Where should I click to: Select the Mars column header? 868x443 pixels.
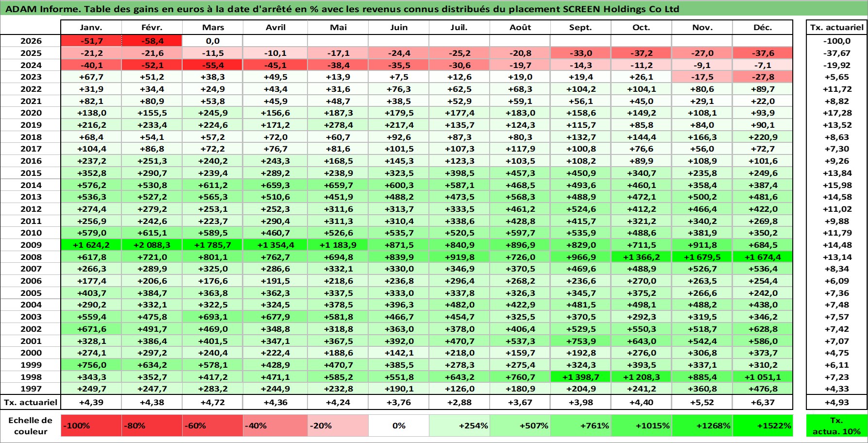coord(213,28)
